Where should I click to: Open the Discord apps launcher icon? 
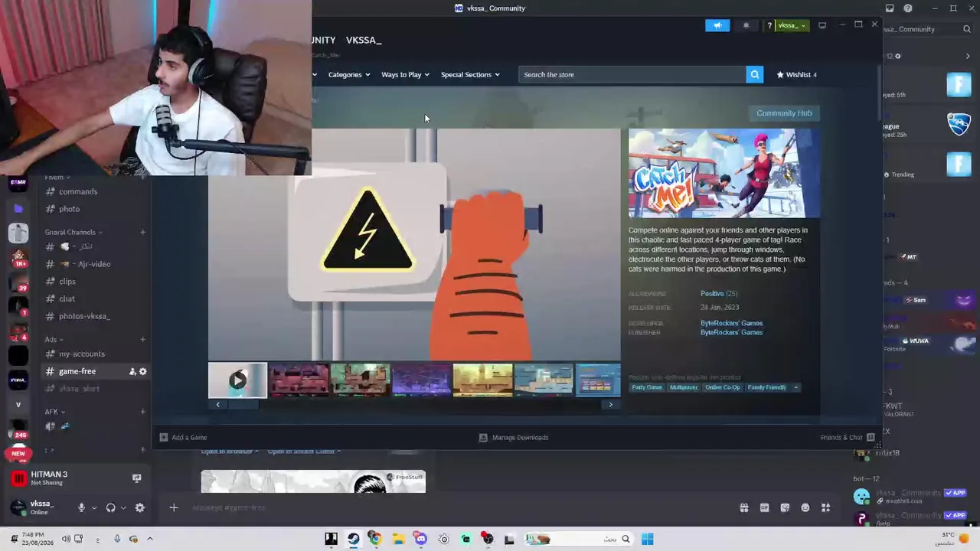[x=825, y=507]
